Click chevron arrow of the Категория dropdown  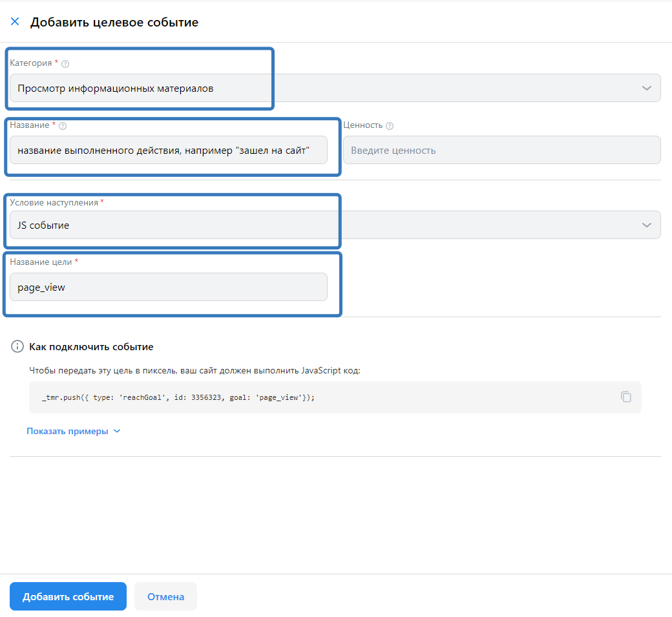point(647,89)
